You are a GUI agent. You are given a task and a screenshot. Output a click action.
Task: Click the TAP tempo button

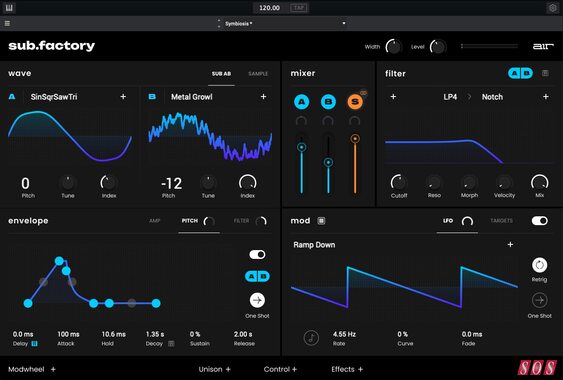[299, 8]
